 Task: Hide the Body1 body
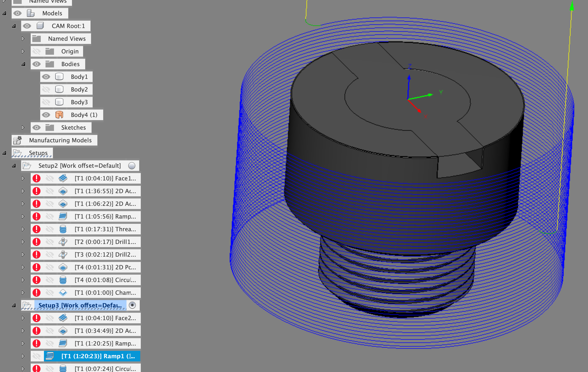[x=46, y=77]
